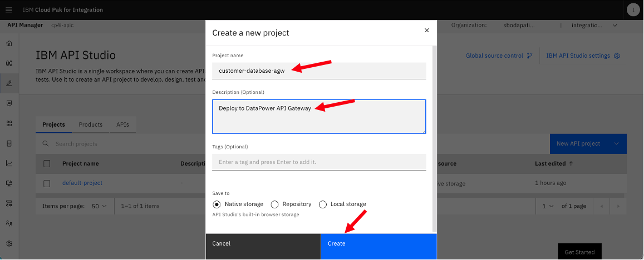The width and height of the screenshot is (644, 260).
Task: Sort by Last edited arrow
Action: pos(571,164)
